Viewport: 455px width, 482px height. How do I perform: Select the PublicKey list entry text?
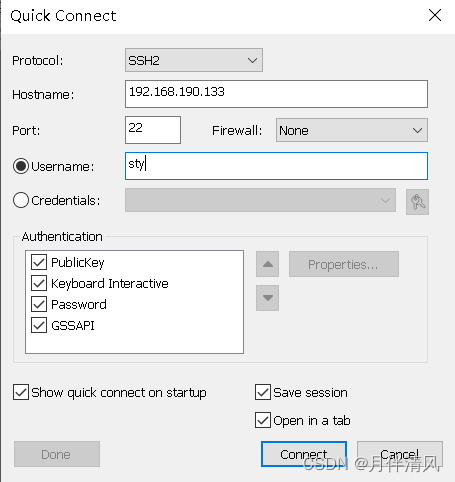(78, 263)
